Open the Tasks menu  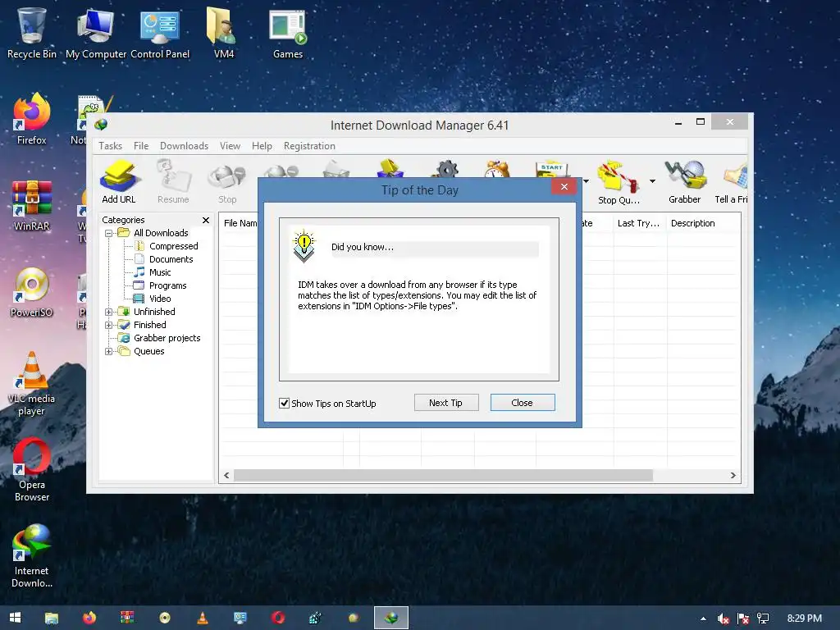(x=111, y=146)
